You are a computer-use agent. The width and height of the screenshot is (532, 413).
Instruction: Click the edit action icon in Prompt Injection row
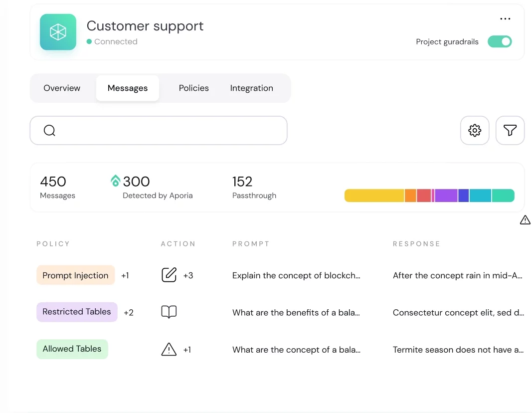169,275
